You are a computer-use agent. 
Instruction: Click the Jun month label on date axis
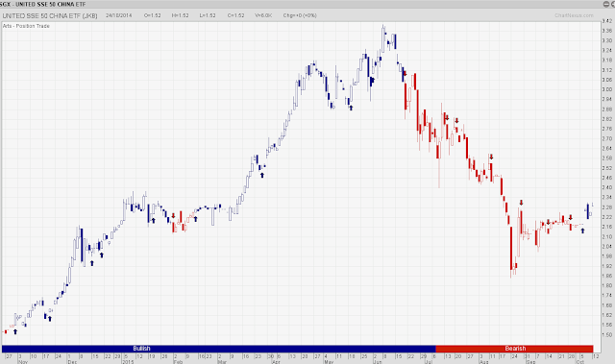(377, 362)
